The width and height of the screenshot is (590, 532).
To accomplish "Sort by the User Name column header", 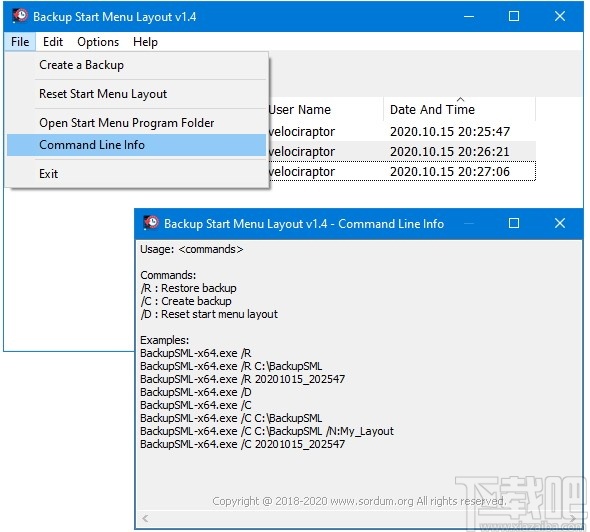I will click(326, 109).
